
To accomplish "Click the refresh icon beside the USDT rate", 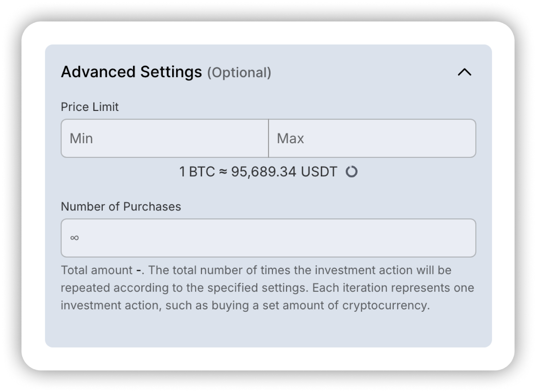I will point(351,172).
